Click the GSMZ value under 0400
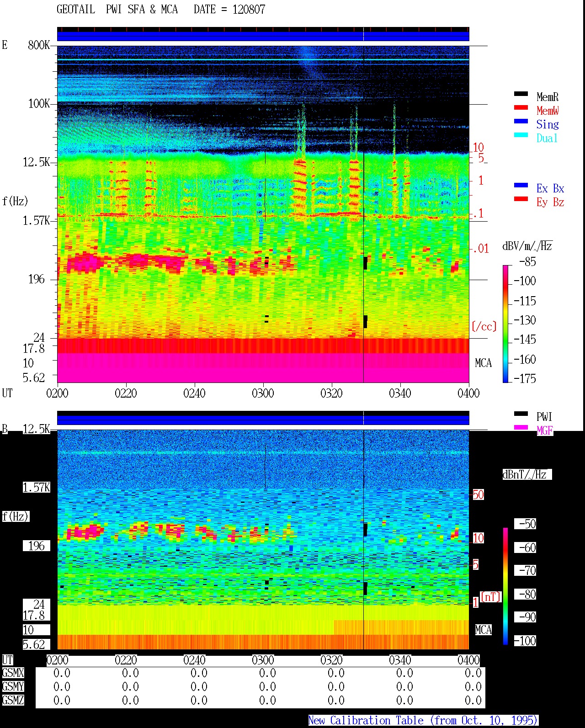Viewport: 585px width, 728px height. coord(473,700)
